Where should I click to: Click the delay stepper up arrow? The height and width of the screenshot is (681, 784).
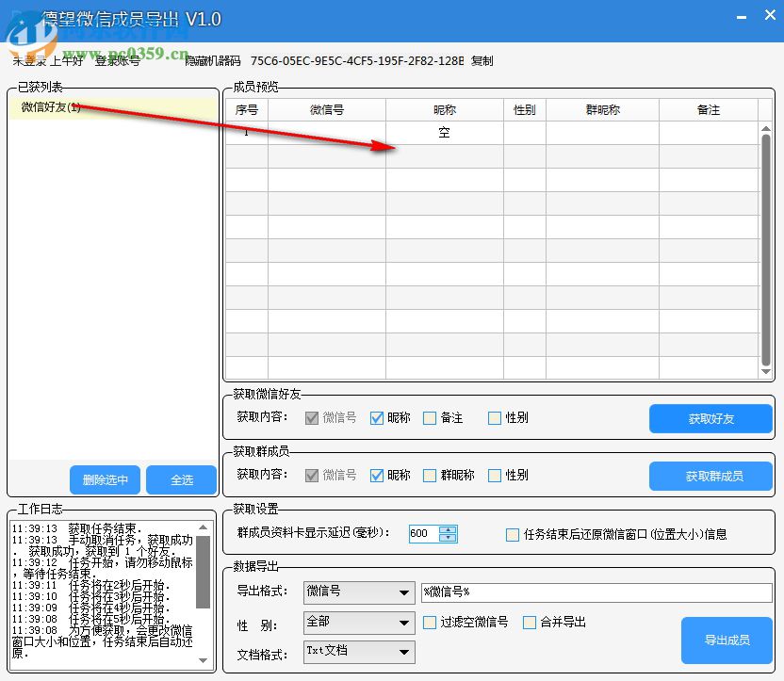pos(448,529)
